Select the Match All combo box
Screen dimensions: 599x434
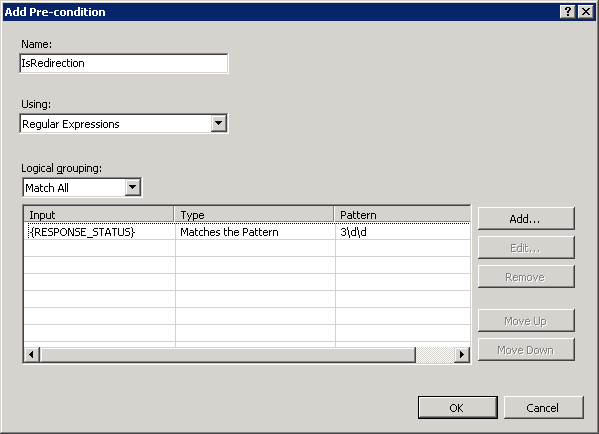[x=82, y=187]
